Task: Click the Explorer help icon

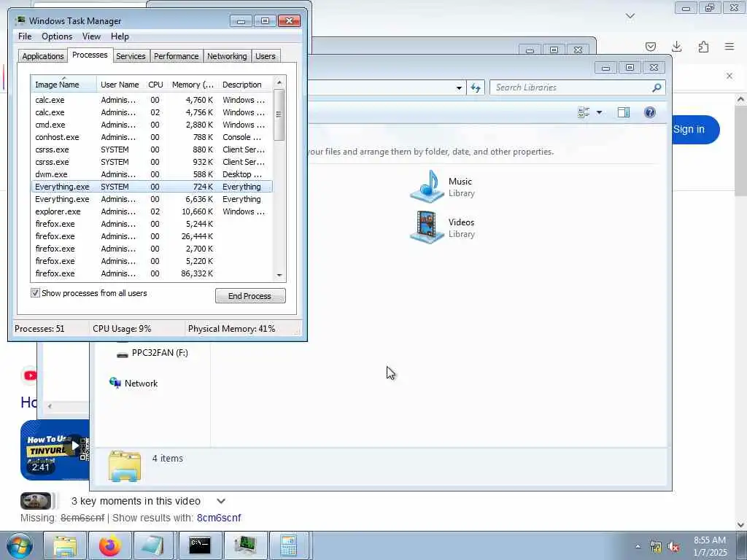Action: 650,112
